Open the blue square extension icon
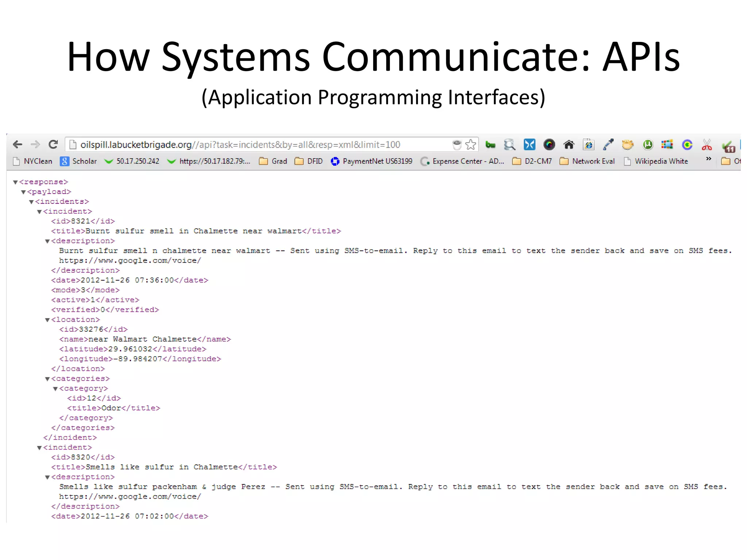747x560 pixels. pos(529,145)
